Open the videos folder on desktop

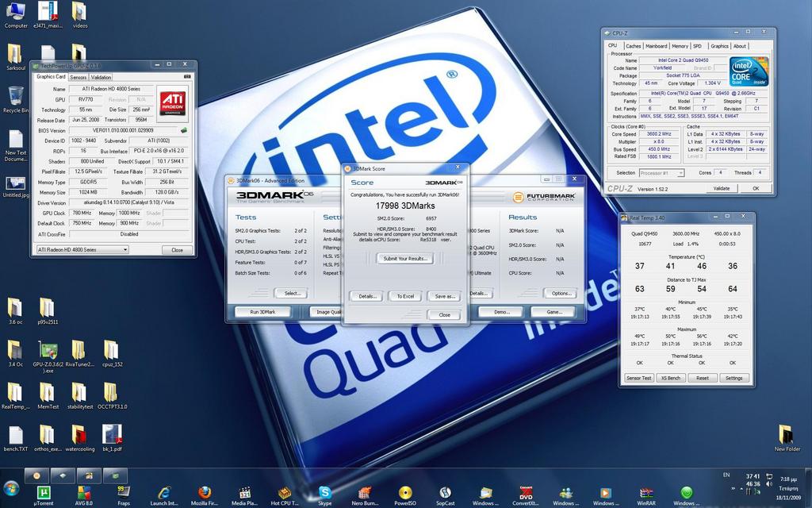80,14
